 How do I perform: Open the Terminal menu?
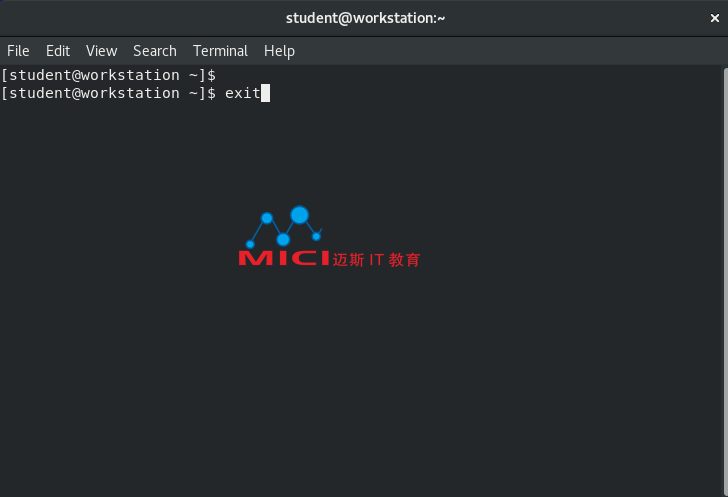[x=220, y=51]
